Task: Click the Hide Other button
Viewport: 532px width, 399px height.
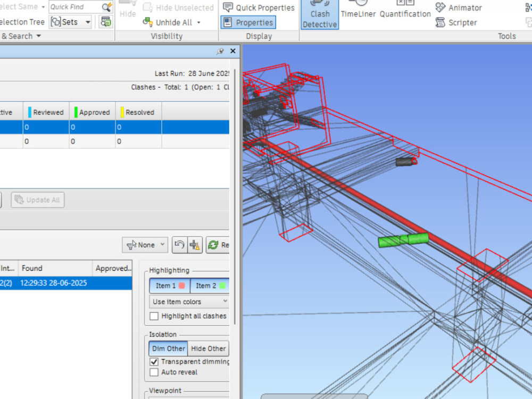Action: pyautogui.click(x=209, y=348)
